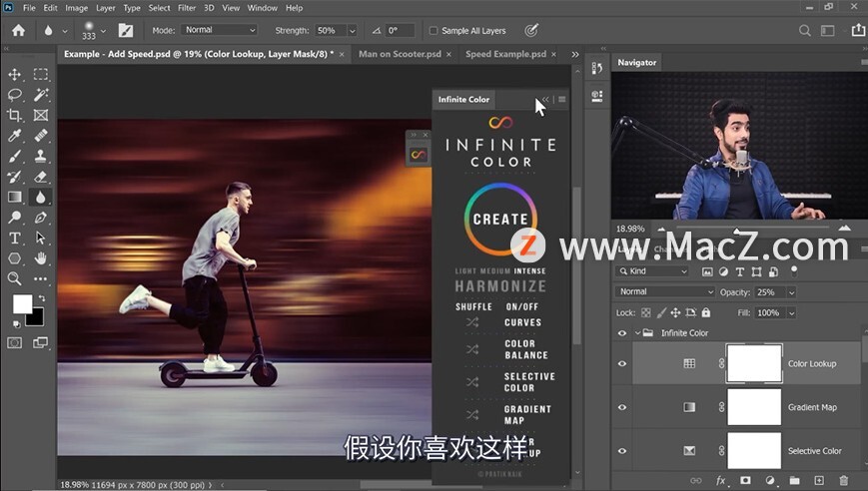Click the HARMONIZE button
This screenshot has width=868, height=491.
pos(500,285)
